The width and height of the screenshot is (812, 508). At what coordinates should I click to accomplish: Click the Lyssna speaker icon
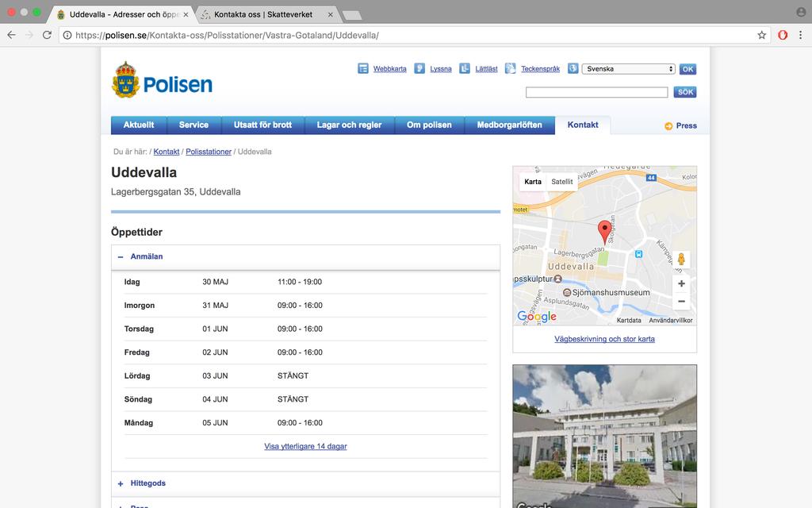[419, 68]
